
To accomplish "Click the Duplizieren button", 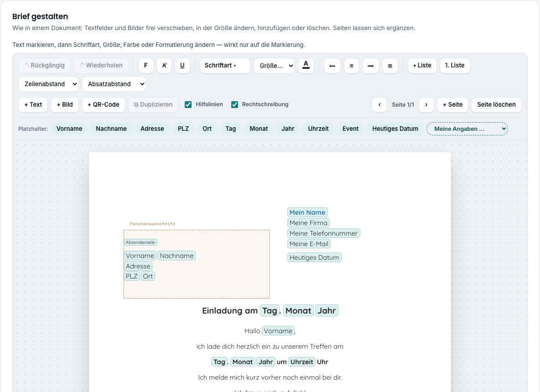I will tap(153, 105).
